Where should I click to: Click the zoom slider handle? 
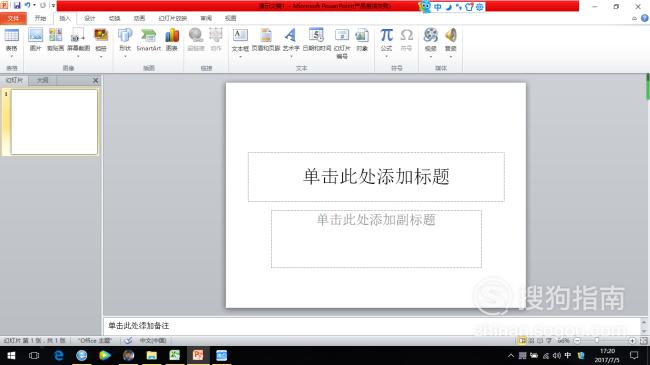tap(597, 340)
